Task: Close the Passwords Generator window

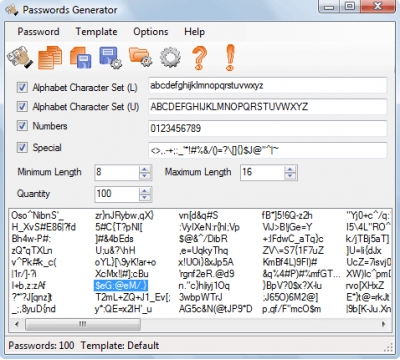Action: tap(377, 7)
